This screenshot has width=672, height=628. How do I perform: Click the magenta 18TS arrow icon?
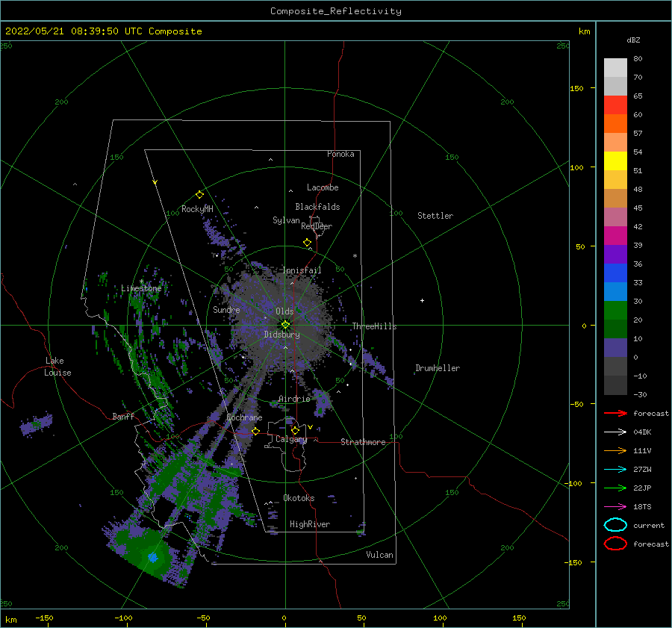coord(615,507)
